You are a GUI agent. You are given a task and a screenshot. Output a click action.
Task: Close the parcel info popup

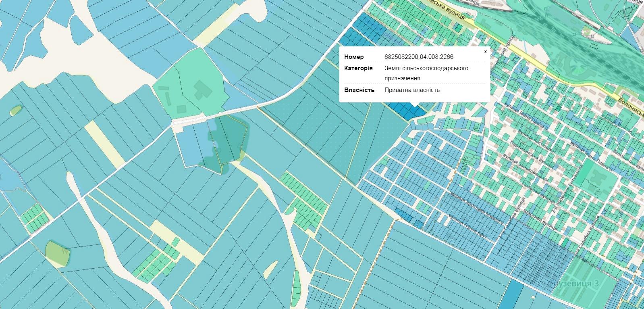tap(485, 52)
